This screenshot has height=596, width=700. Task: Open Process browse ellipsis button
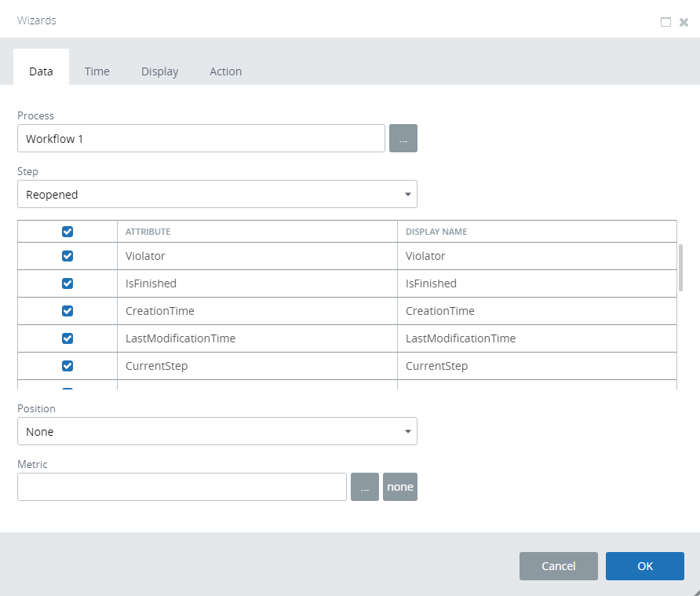pyautogui.click(x=403, y=138)
